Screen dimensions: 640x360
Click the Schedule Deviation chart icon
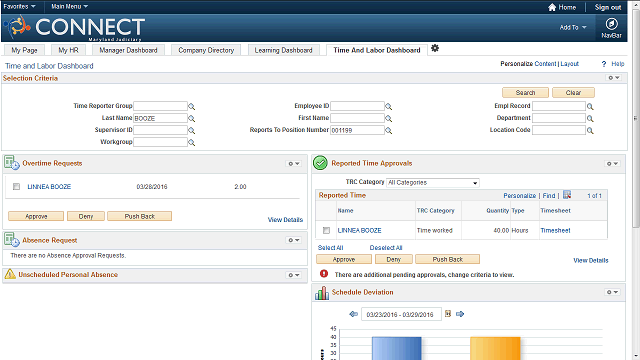coord(322,293)
